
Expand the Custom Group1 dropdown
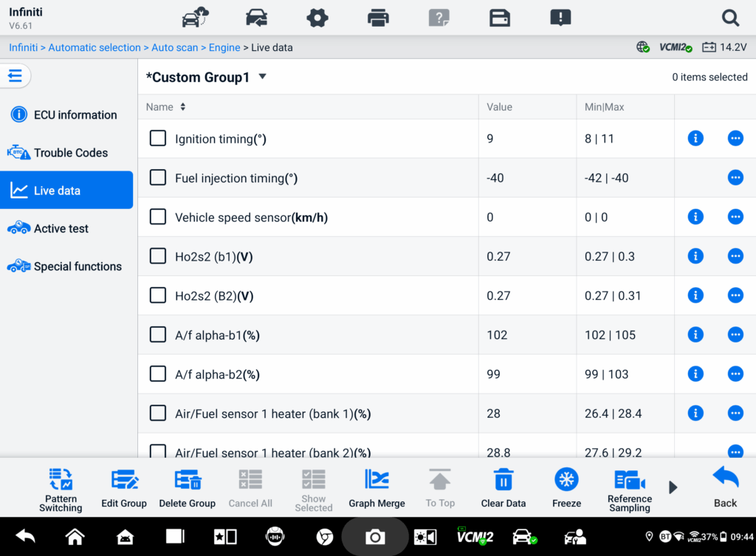tap(262, 77)
